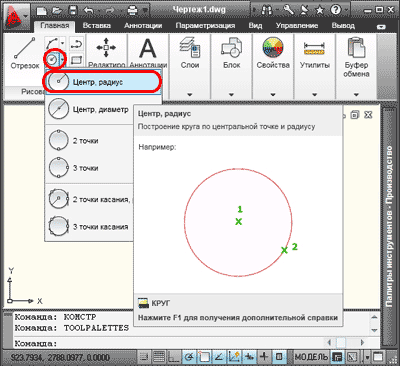
Task: Select the Arc tool in the draw panel
Action: click(51, 43)
